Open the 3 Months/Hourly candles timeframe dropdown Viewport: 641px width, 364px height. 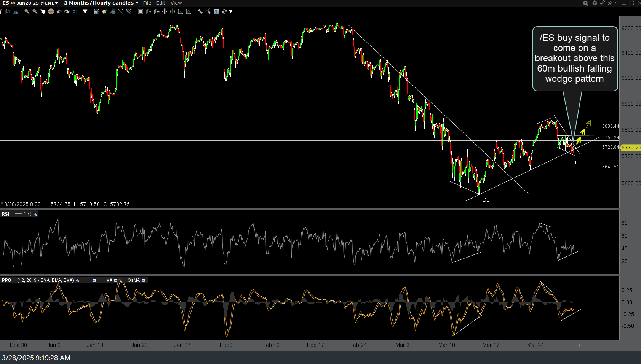[137, 3]
